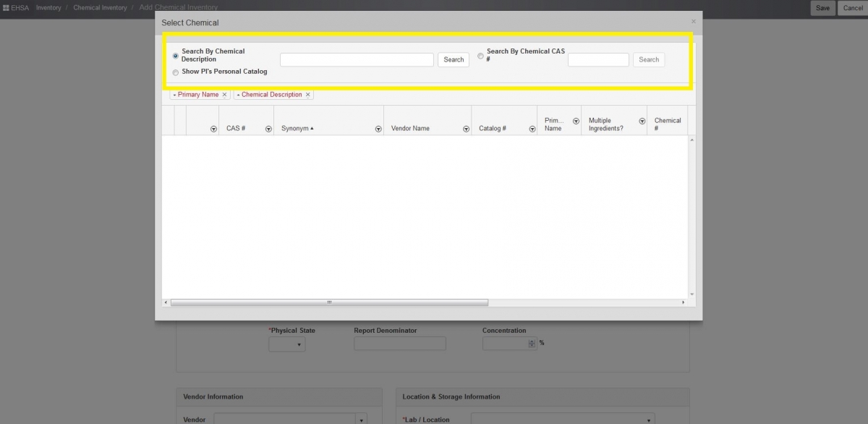Open the first unnamed column's filter icon
Screen dimensions: 868x424
tap(213, 128)
